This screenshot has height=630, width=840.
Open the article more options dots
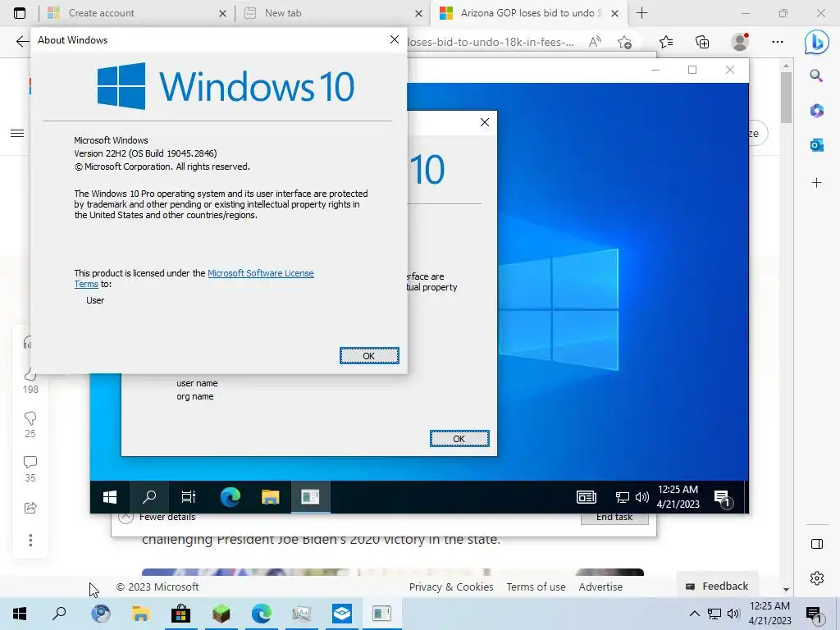point(30,541)
